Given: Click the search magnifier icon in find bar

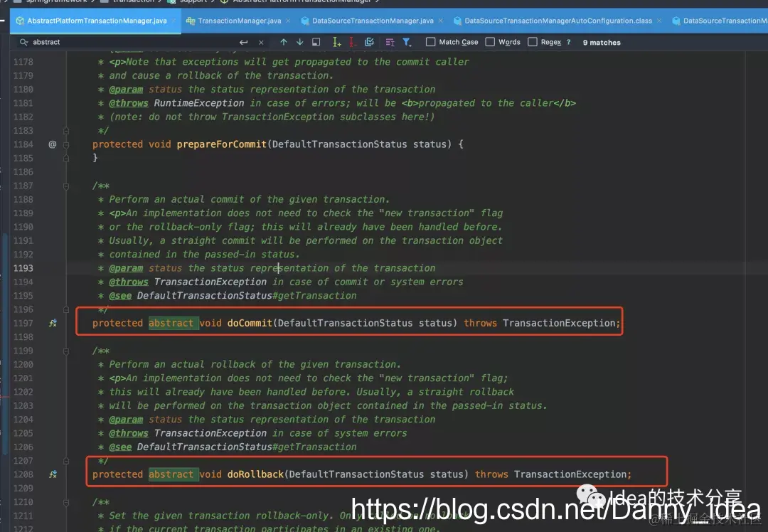Looking at the screenshot, I should (23, 42).
